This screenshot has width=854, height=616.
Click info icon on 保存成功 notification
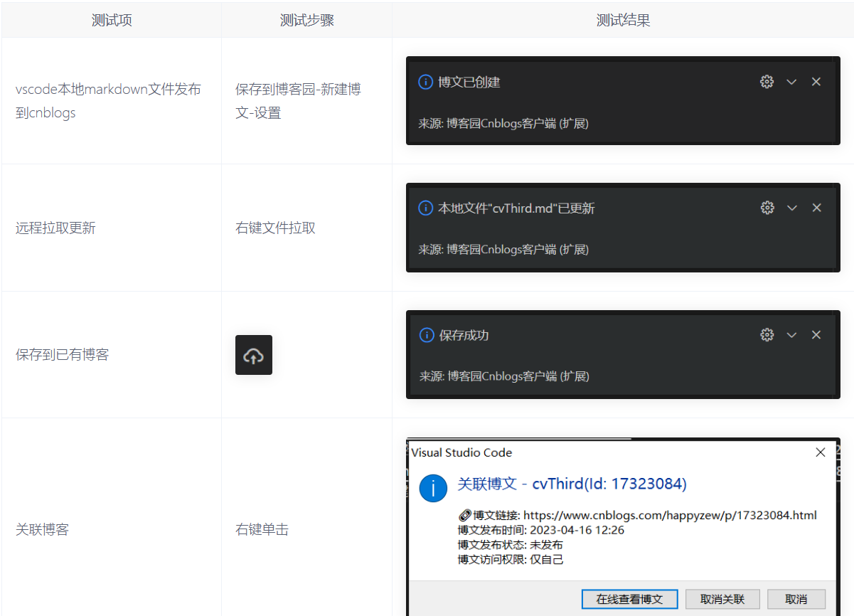[425, 334]
